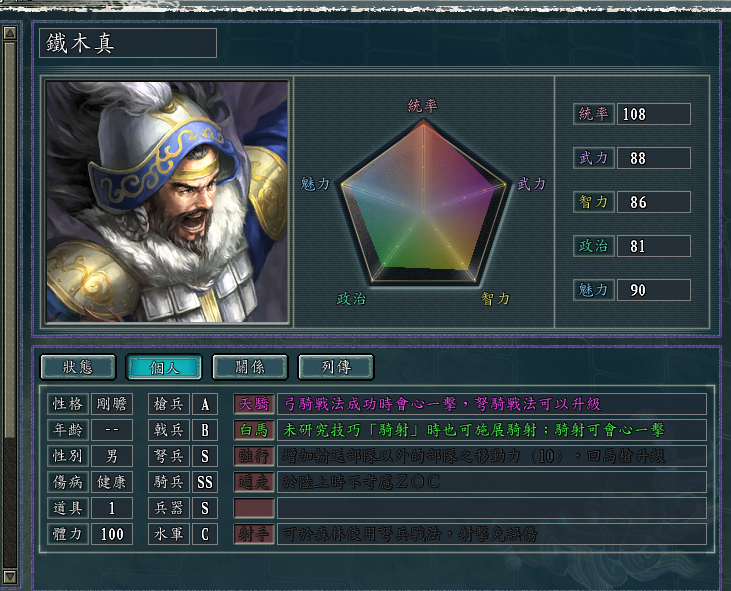Click the scrollbar down arrow
Viewport: 731px width, 591px height.
[10, 577]
